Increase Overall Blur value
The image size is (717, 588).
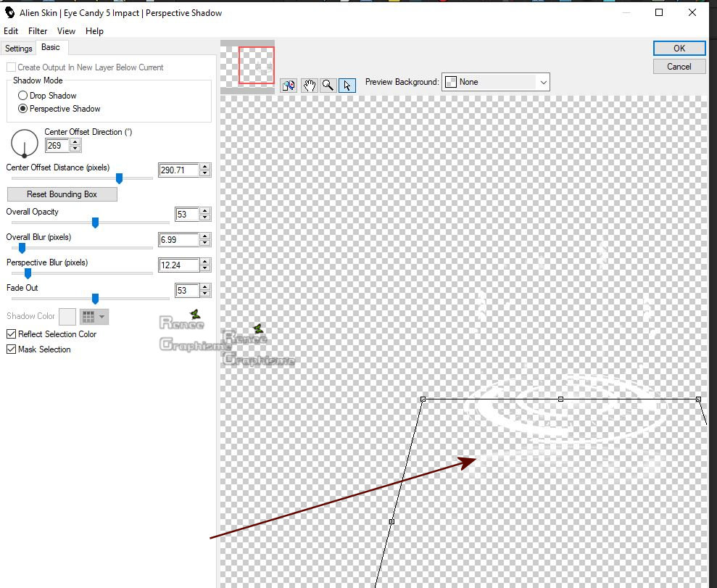tap(205, 236)
